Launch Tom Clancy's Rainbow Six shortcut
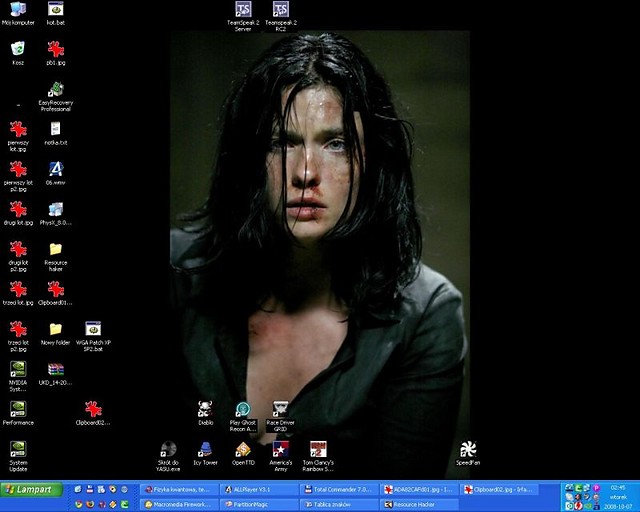Viewport: 640px width, 512px height. click(318, 457)
